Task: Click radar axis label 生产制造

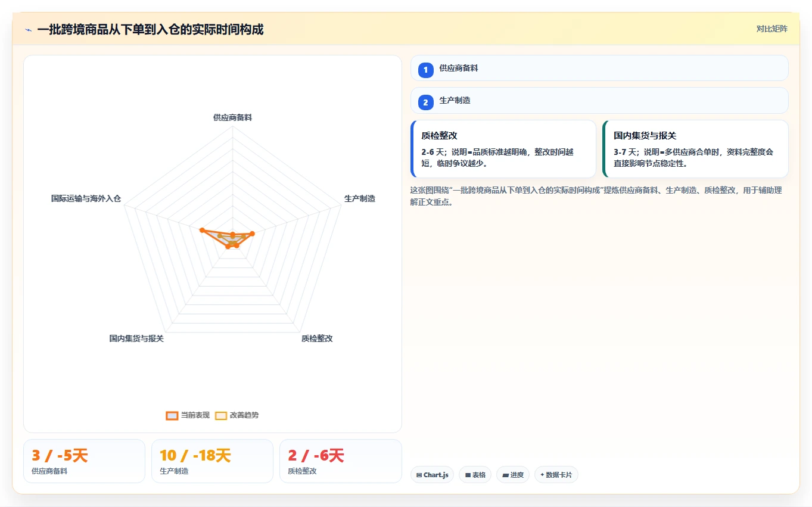Action: point(359,198)
